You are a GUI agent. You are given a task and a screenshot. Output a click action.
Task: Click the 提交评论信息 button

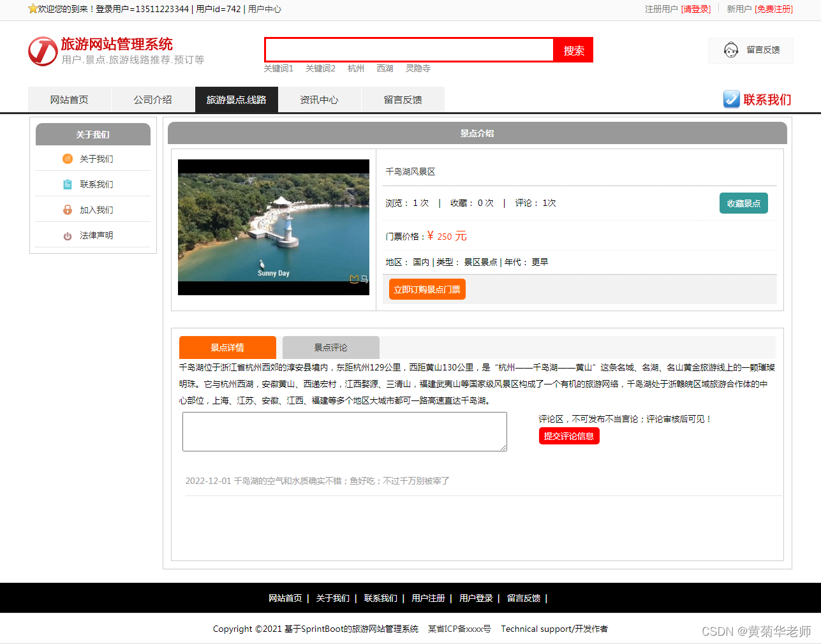pos(569,436)
